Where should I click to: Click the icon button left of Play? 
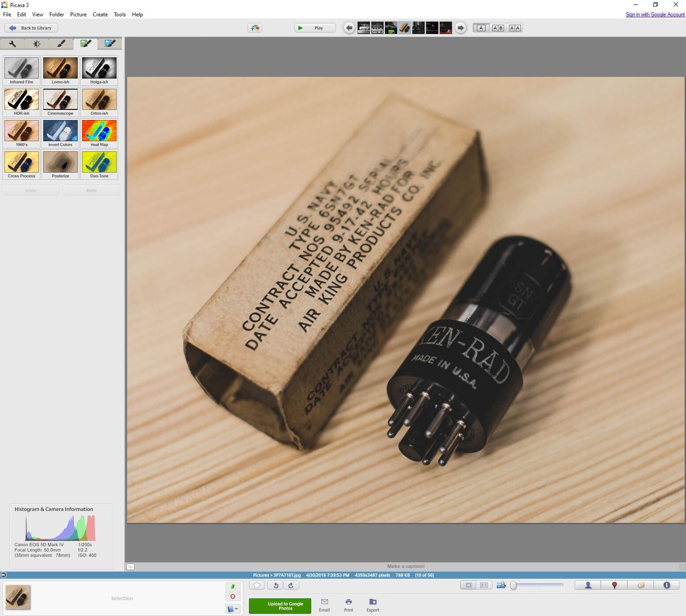coord(255,28)
